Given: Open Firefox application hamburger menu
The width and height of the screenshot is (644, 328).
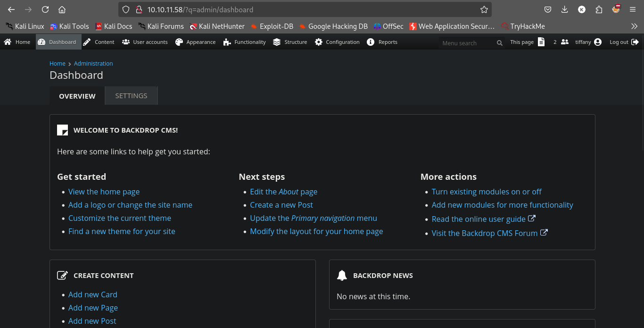Looking at the screenshot, I should coord(633,9).
